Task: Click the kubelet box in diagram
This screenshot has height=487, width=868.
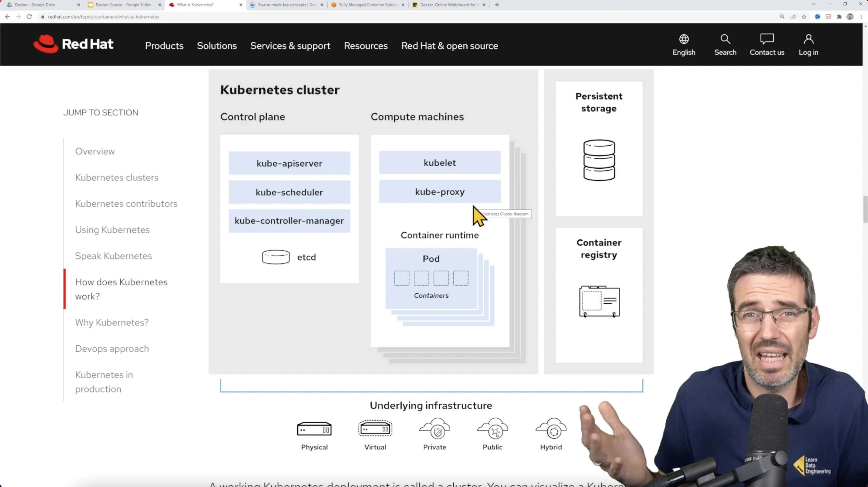Action: pyautogui.click(x=440, y=163)
